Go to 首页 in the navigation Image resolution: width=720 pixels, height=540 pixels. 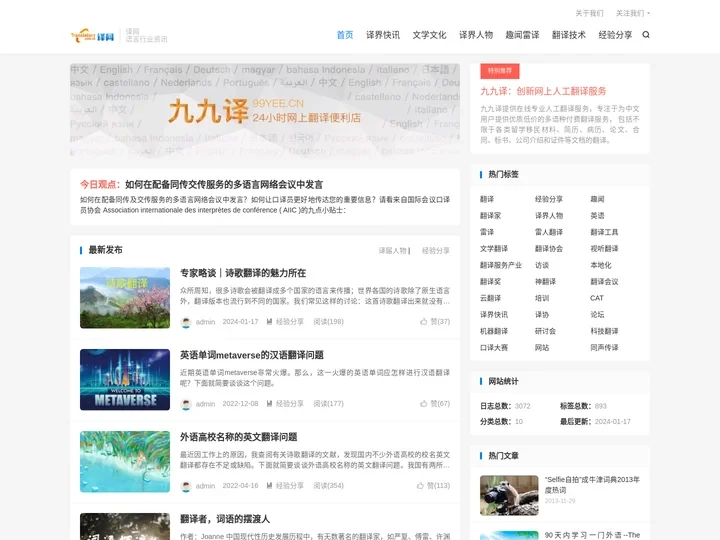point(345,35)
